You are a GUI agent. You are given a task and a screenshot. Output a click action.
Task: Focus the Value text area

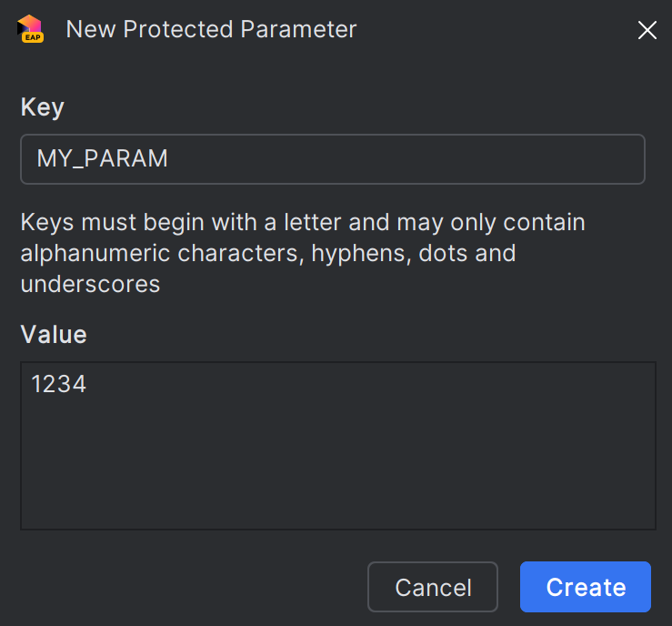tap(337, 445)
